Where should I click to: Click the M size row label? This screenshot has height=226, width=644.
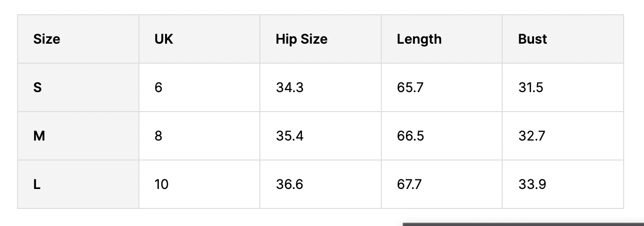pos(39,136)
